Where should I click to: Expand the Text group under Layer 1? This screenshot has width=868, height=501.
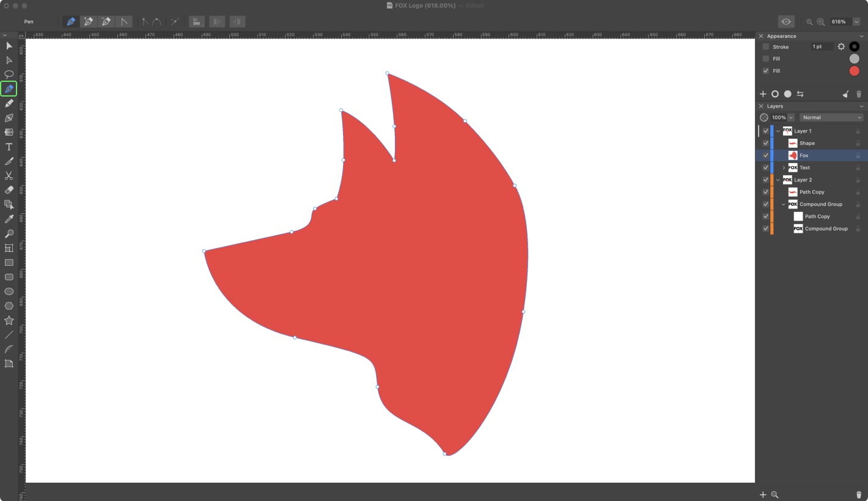coord(783,167)
